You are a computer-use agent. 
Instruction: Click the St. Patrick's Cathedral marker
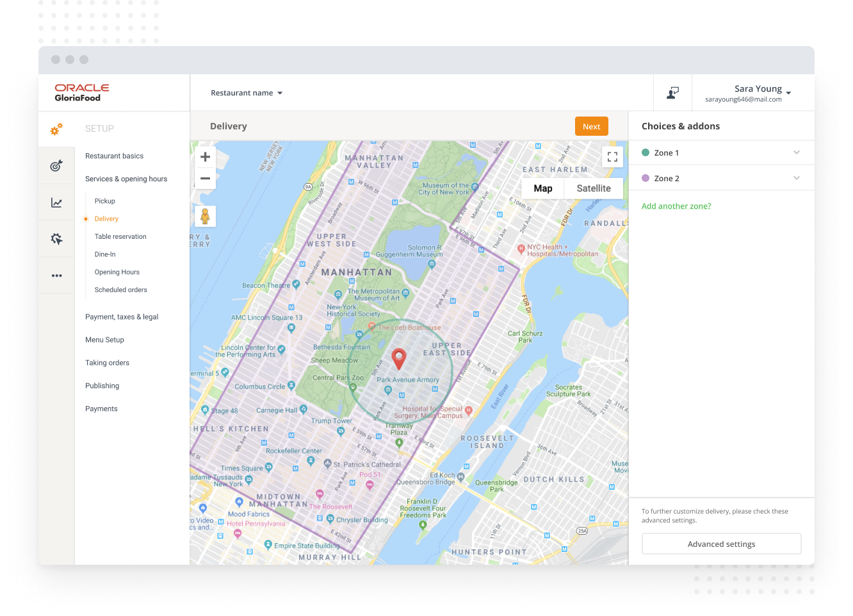(x=328, y=463)
